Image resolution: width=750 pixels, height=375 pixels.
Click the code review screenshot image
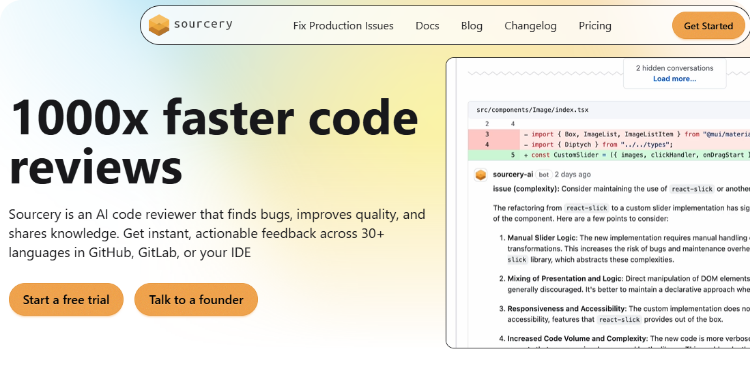(x=598, y=203)
